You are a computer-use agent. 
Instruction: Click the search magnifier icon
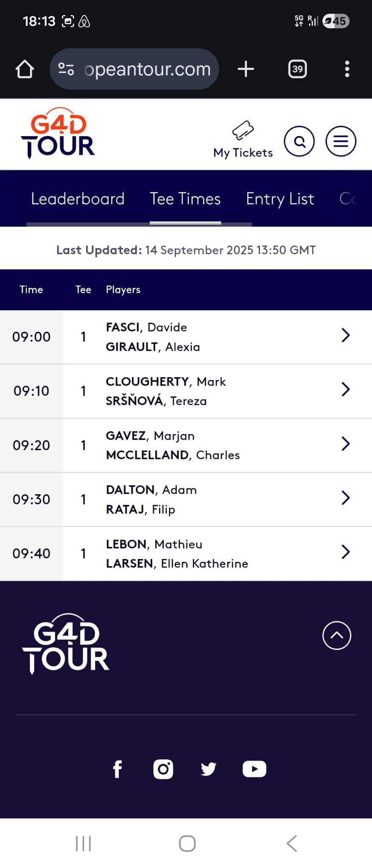pyautogui.click(x=299, y=141)
